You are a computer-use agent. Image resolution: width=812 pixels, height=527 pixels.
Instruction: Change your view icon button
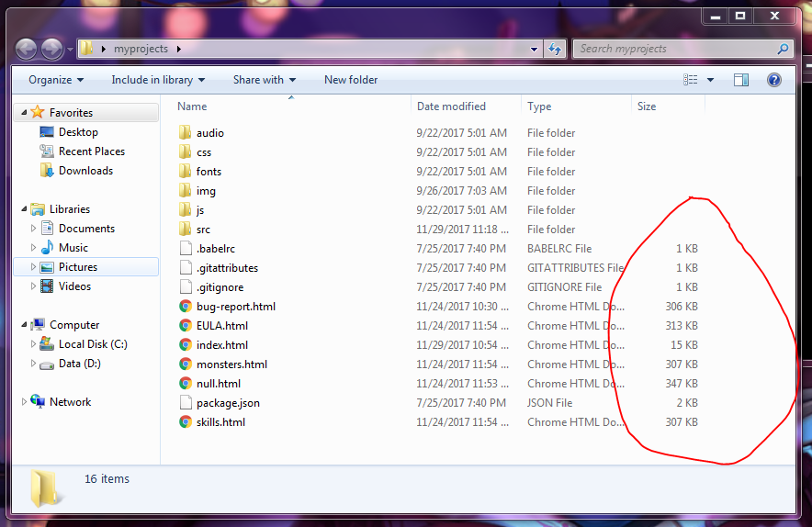[691, 80]
